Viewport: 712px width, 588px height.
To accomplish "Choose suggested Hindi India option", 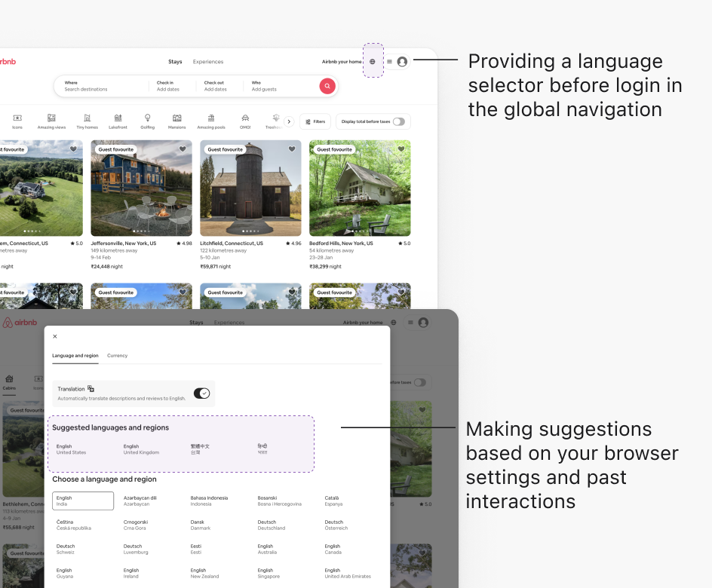I will (262, 449).
